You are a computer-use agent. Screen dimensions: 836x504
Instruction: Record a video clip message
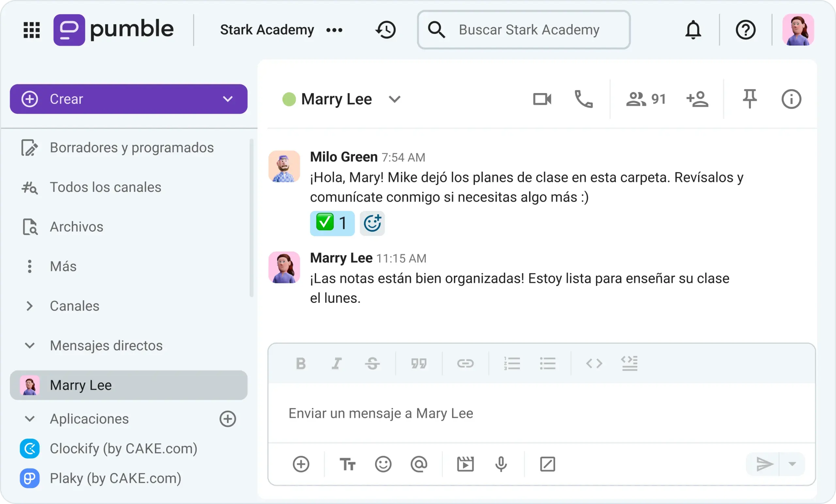(465, 464)
